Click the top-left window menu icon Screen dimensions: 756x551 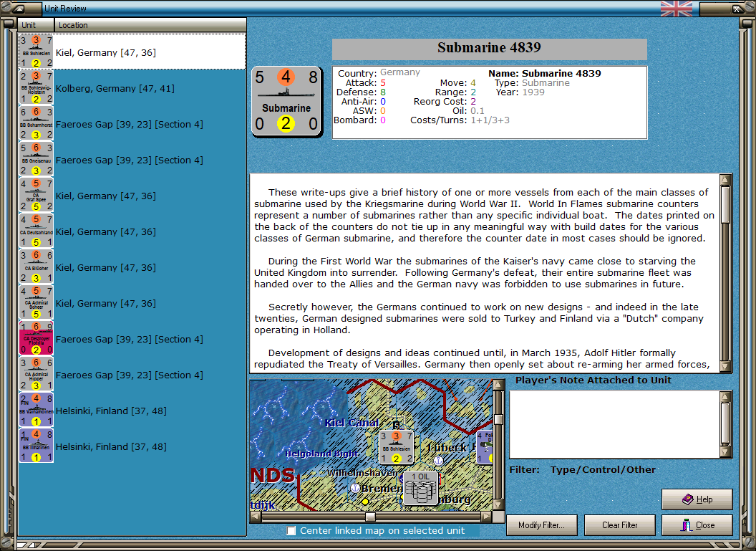click(x=19, y=8)
